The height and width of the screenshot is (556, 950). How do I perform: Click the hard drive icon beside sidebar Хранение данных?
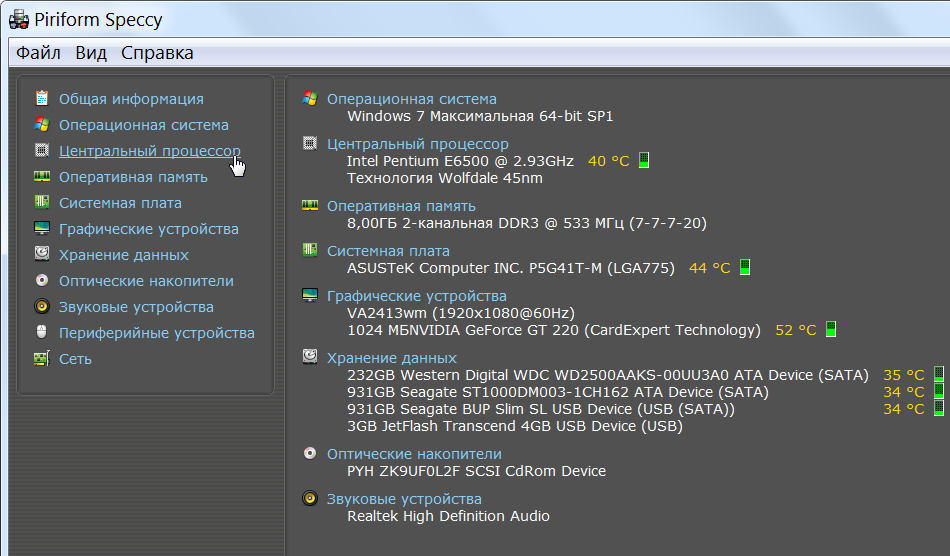click(x=42, y=254)
